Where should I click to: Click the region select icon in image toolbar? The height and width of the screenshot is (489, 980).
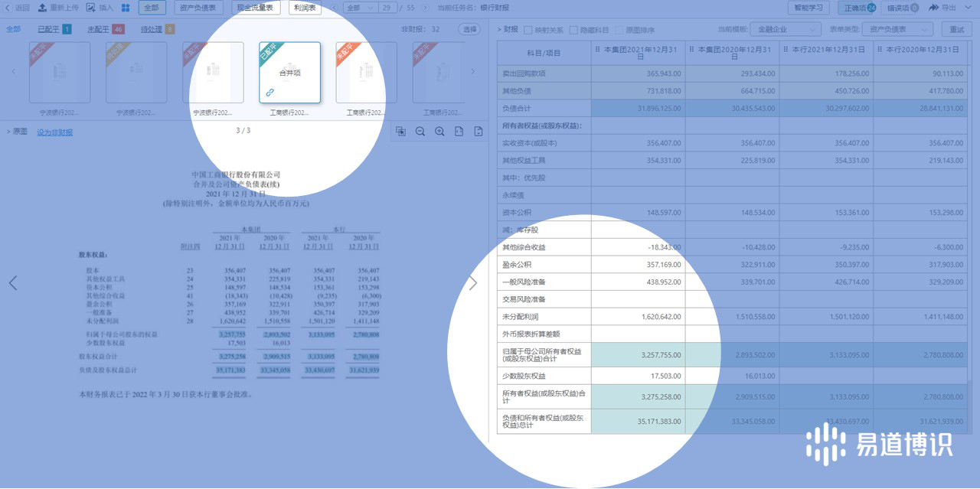coord(400,132)
